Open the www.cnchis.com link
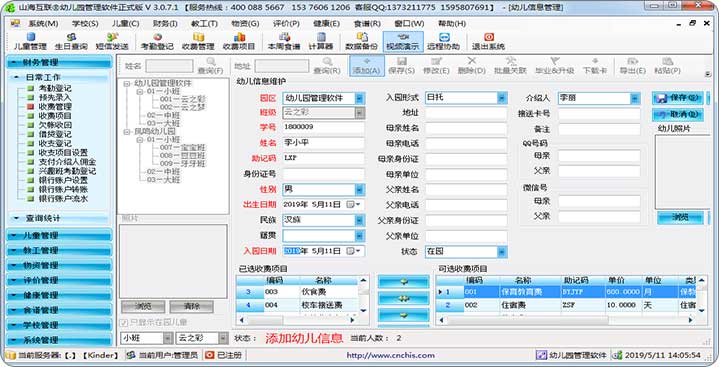Screen dimensions: 719x367 390,355
